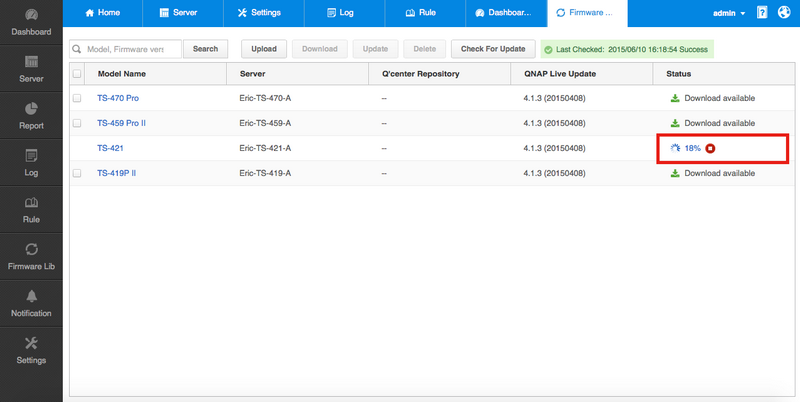The height and width of the screenshot is (402, 800).
Task: Click the help question mark icon
Action: coord(762,13)
